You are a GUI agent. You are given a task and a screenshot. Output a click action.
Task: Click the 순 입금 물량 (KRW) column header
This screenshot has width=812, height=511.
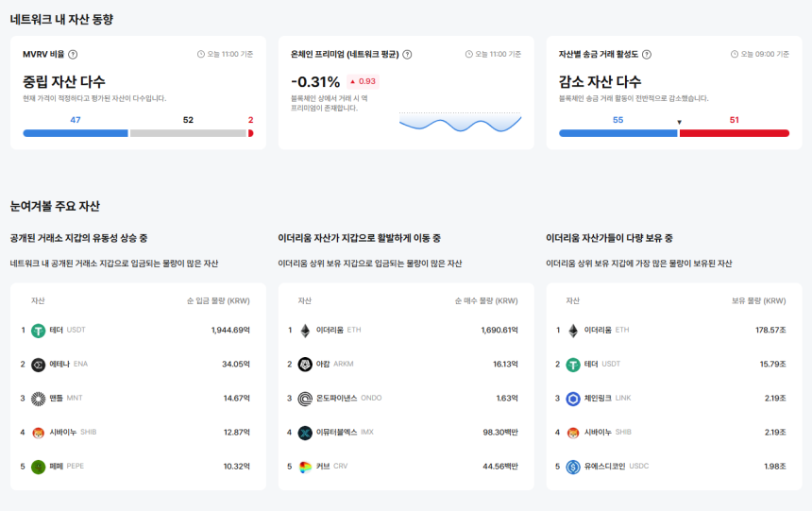coord(218,301)
